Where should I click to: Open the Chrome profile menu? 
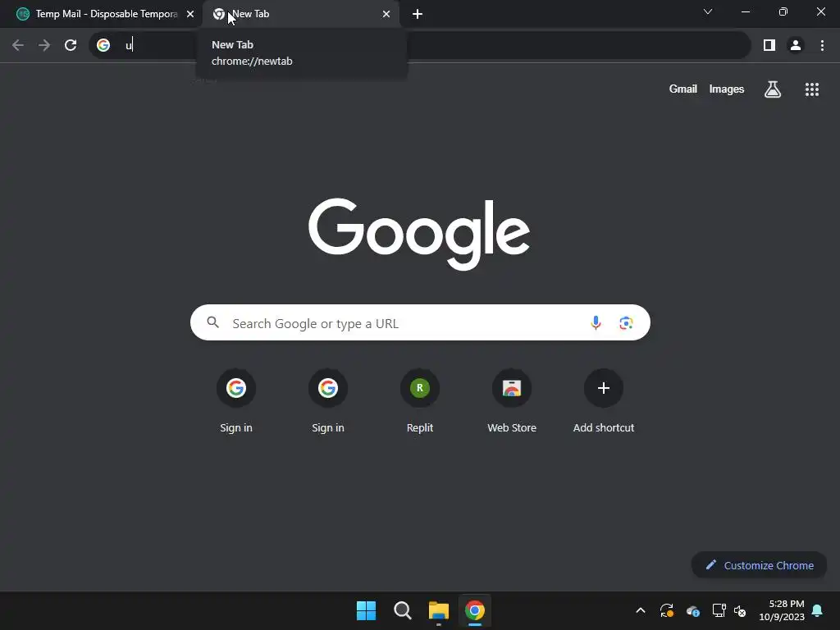tap(796, 46)
